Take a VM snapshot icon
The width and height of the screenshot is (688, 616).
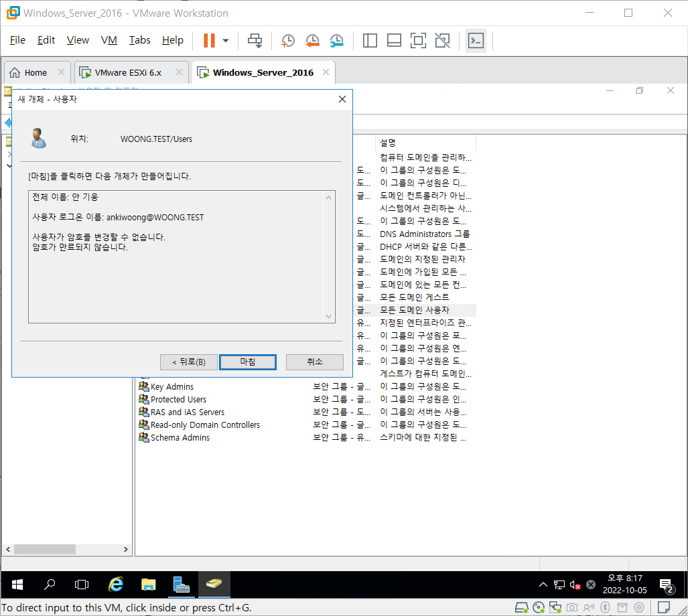point(288,40)
